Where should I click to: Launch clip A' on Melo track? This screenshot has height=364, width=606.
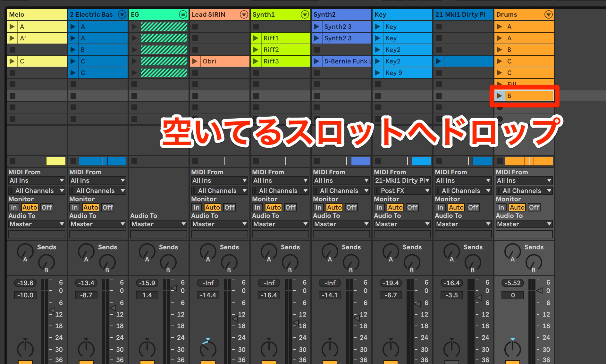tap(12, 38)
